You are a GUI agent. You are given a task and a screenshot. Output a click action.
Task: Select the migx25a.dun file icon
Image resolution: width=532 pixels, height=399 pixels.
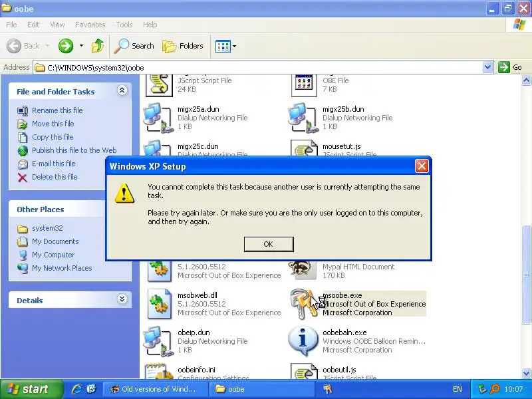[158, 118]
